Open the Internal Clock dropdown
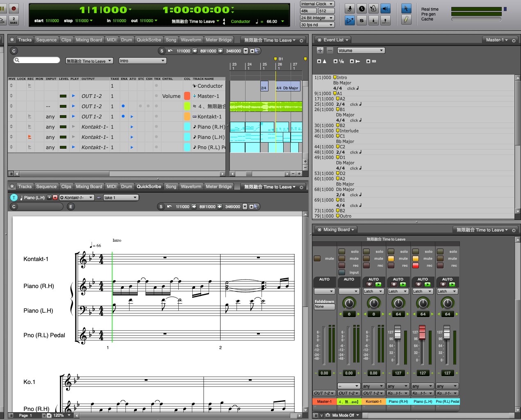Screen dimensions: 521x420 coord(317,4)
